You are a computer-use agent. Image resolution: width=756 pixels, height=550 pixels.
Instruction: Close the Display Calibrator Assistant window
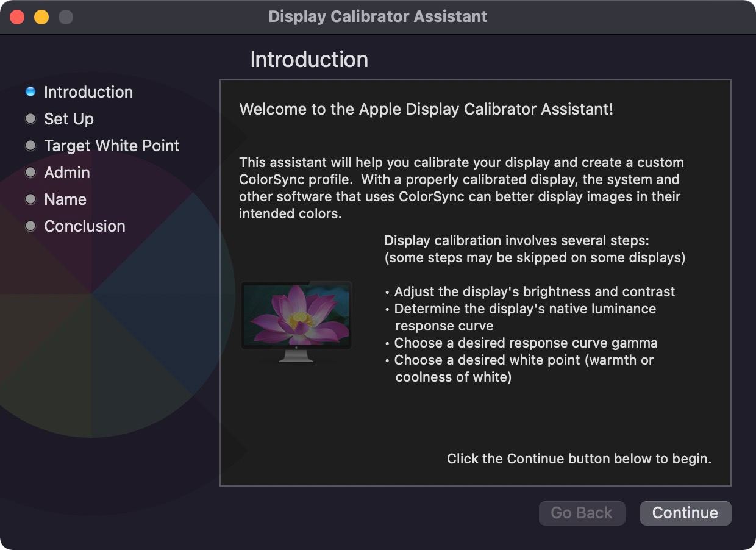17,16
